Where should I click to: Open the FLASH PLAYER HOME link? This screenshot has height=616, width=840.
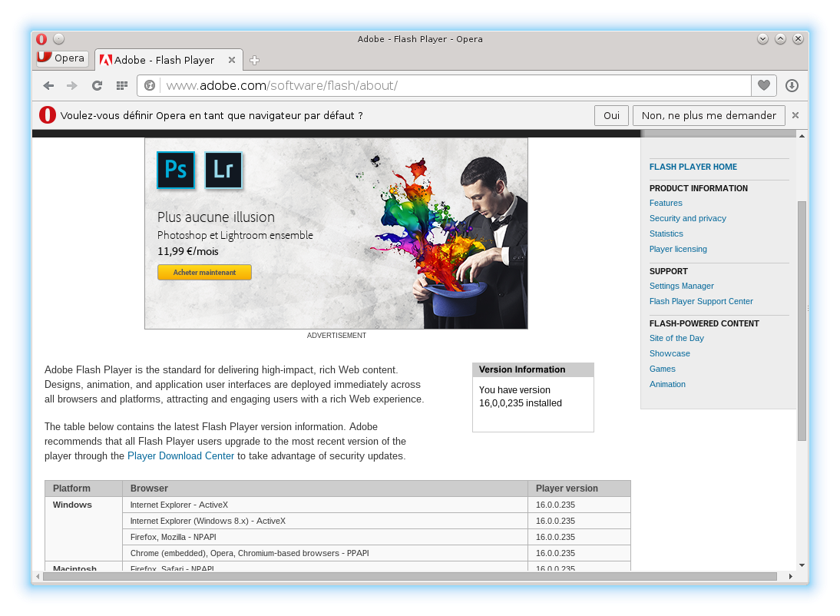[x=693, y=167]
